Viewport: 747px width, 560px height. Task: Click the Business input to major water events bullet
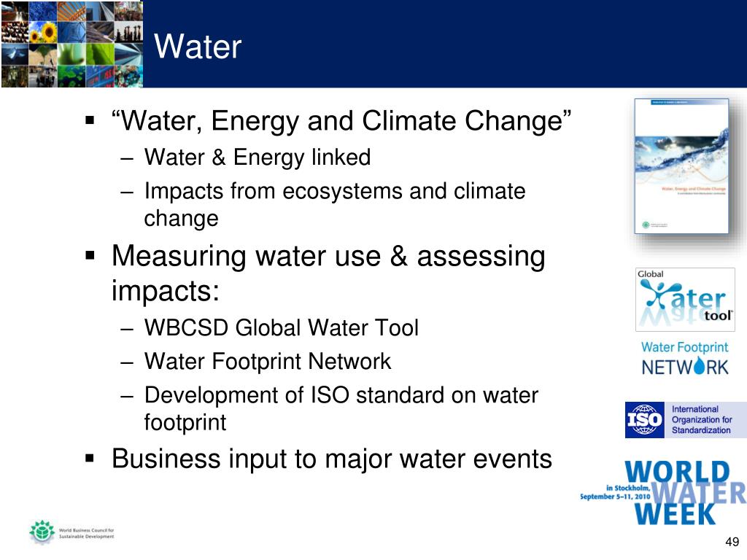(x=332, y=459)
